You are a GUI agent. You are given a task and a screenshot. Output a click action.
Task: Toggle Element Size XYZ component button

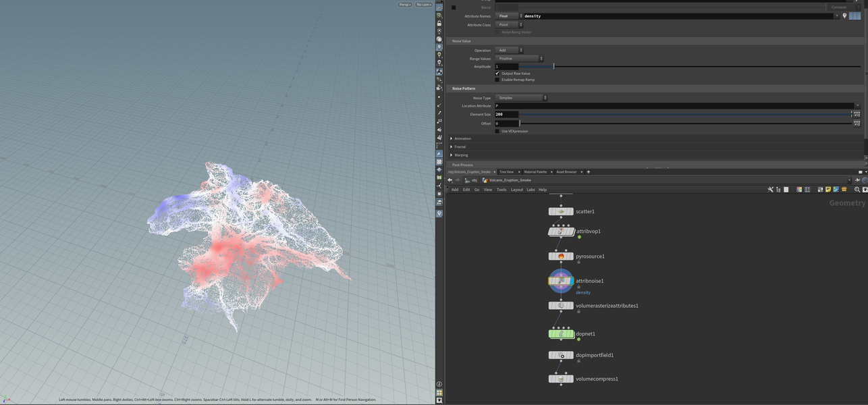tap(857, 114)
